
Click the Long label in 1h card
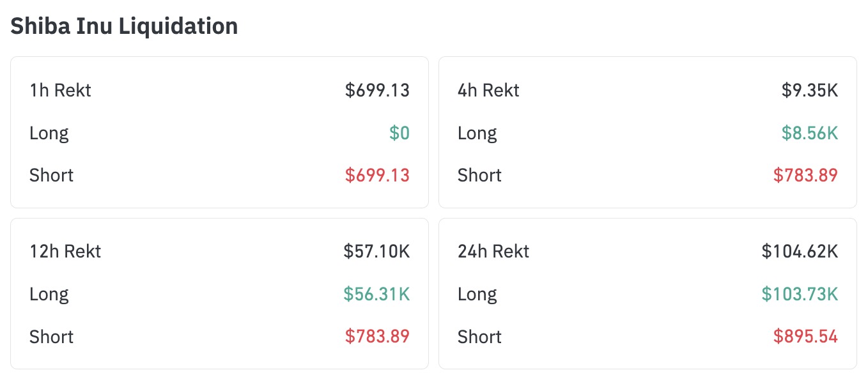tap(49, 133)
